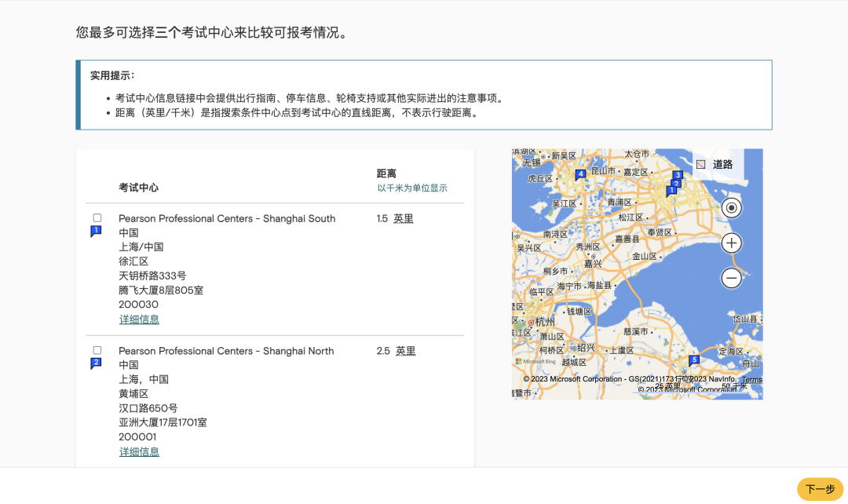
Task: Check the Shanghai South test center box
Action: 97,217
